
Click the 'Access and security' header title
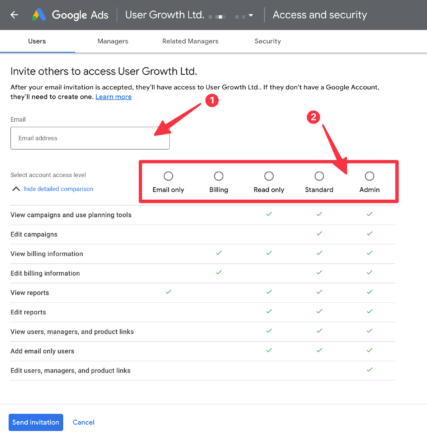[x=320, y=15]
